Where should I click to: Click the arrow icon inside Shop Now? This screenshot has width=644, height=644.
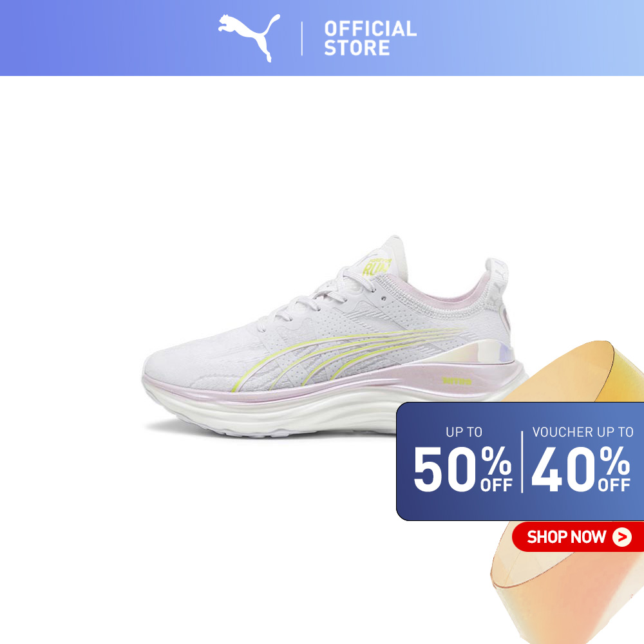pyautogui.click(x=622, y=537)
